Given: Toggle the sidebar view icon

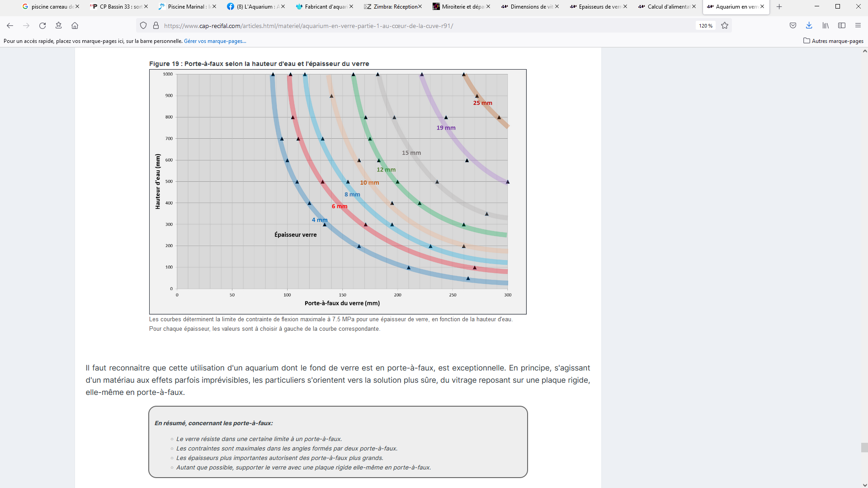Looking at the screenshot, I should [842, 26].
